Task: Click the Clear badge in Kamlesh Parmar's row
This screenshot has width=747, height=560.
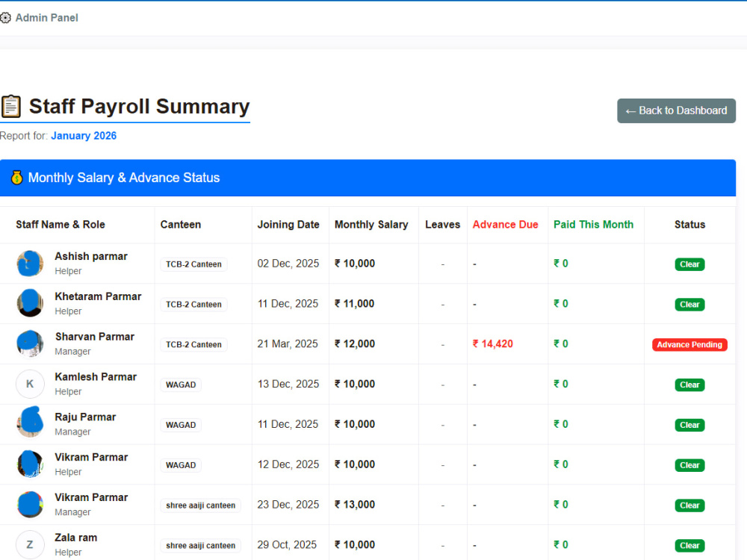Action: 689,385
